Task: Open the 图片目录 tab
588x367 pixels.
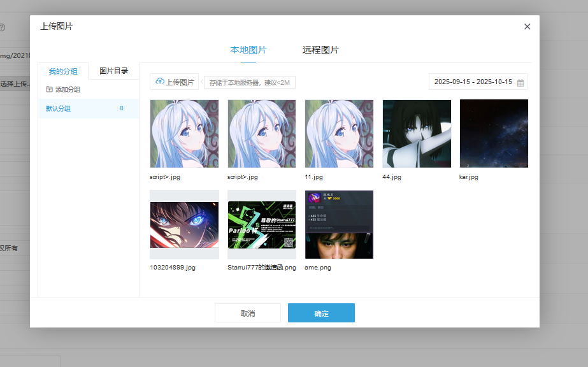Action: (113, 71)
